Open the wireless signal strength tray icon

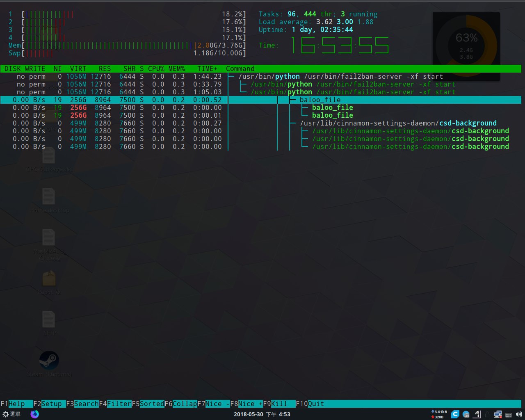(x=477, y=414)
